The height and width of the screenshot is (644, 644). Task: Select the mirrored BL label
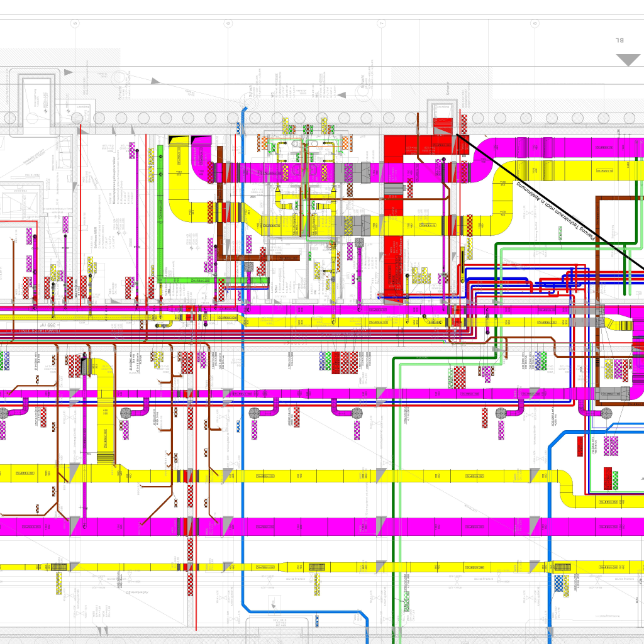pyautogui.click(x=619, y=41)
